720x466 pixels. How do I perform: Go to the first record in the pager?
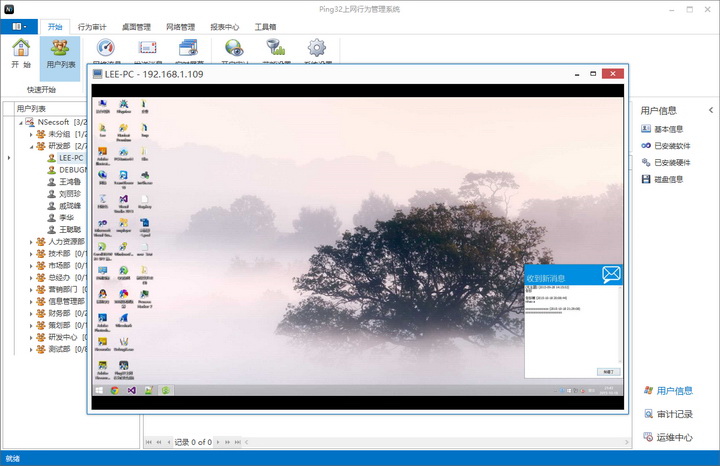[x=149, y=442]
